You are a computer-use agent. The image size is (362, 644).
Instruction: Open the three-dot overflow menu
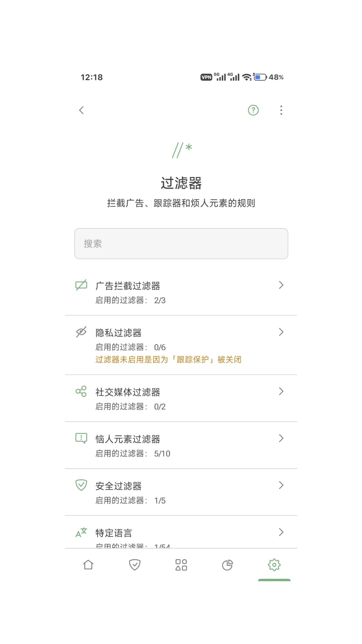(281, 110)
